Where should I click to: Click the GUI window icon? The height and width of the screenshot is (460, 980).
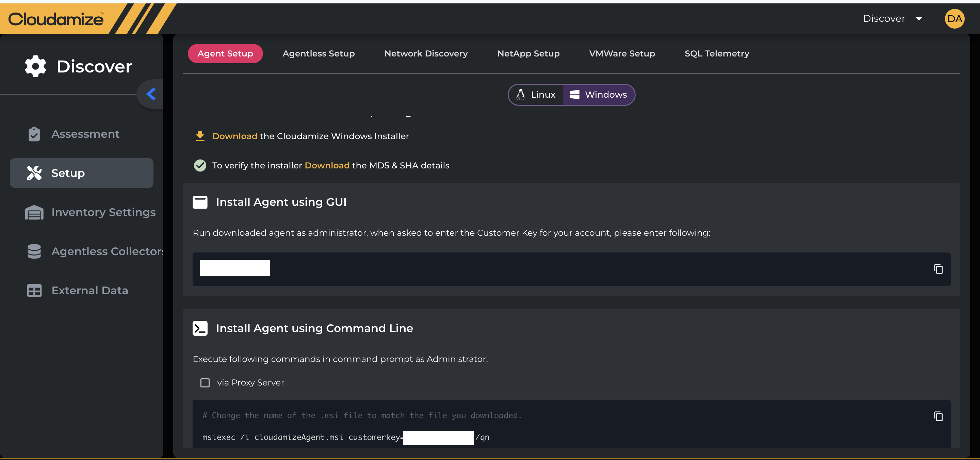[200, 202]
